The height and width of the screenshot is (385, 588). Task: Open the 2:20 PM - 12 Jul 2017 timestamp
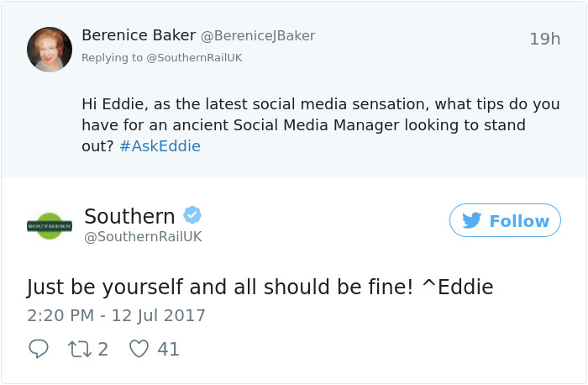(x=116, y=316)
